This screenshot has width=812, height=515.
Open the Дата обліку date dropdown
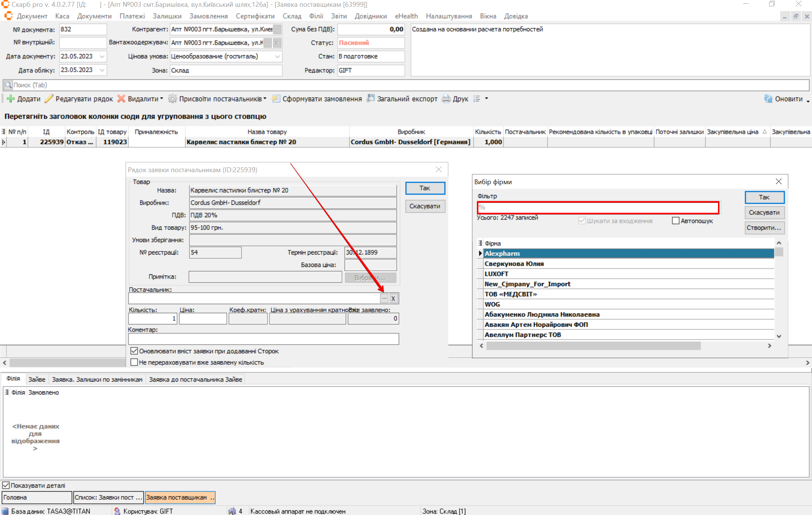point(102,70)
